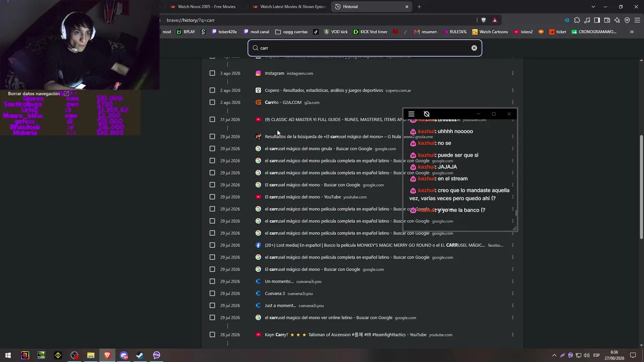Open the BPLAY bookmark
This screenshot has width=644, height=362.
click(x=186, y=32)
